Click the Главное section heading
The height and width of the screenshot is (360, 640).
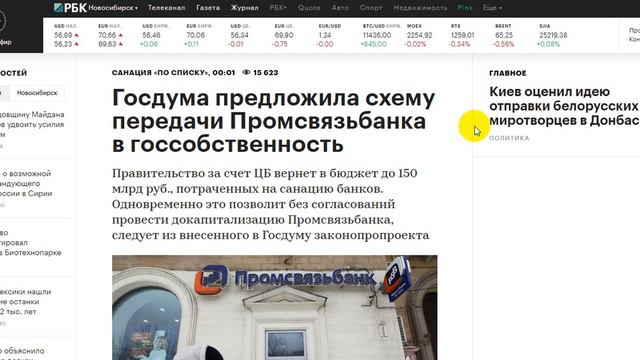point(508,73)
